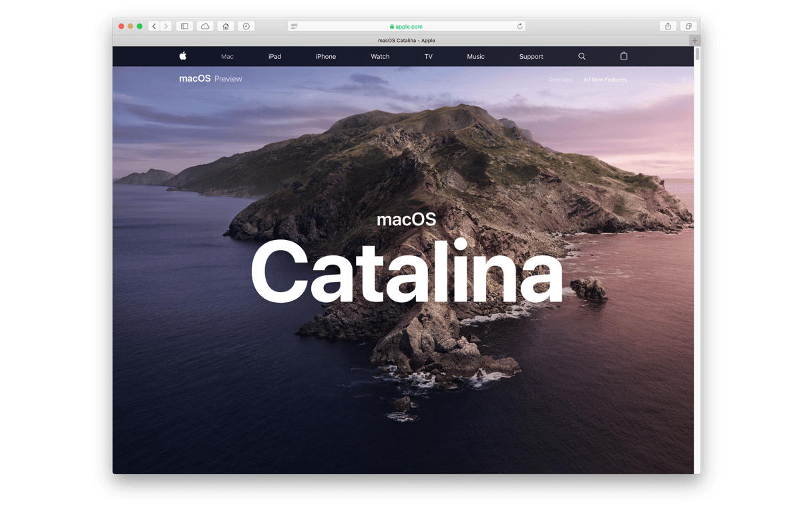Open the Mac navigation item
The image size is (812, 508).
[227, 57]
